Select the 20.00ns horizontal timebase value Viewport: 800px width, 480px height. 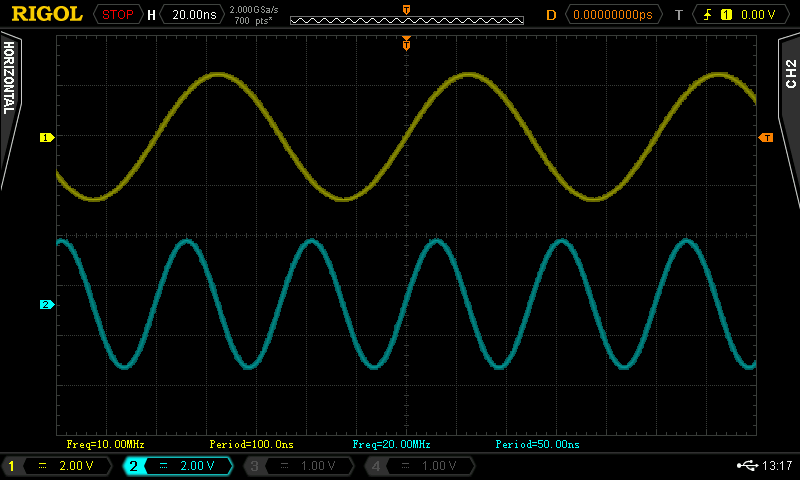[x=194, y=15]
